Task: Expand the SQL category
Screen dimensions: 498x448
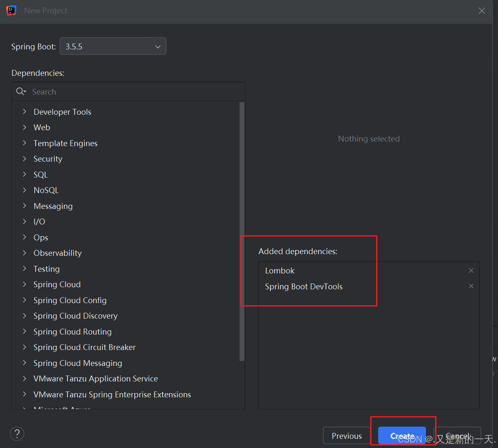Action: 24,175
